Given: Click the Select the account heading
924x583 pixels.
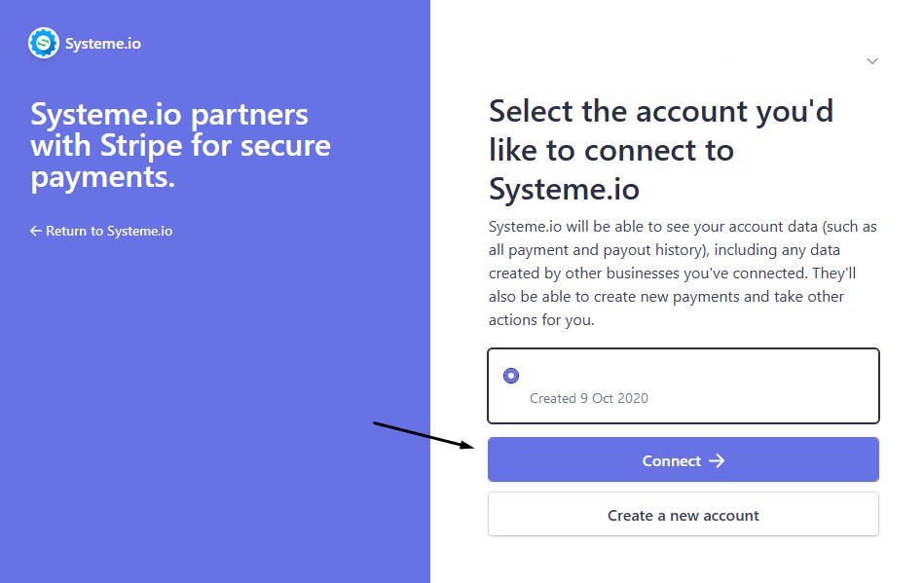Looking at the screenshot, I should click(x=661, y=150).
